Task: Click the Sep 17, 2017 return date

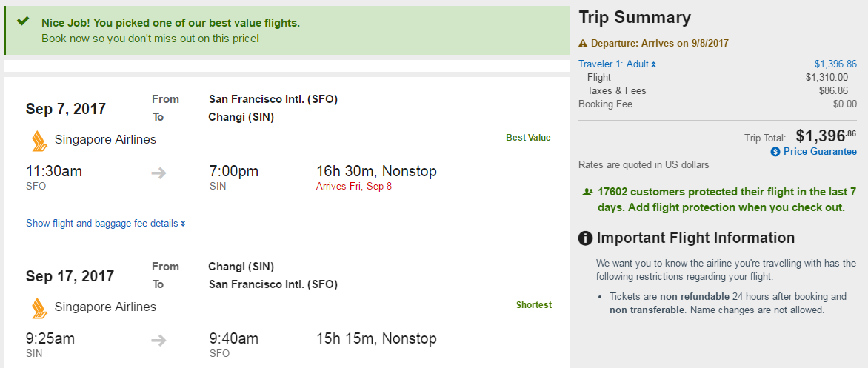Action: tap(70, 276)
